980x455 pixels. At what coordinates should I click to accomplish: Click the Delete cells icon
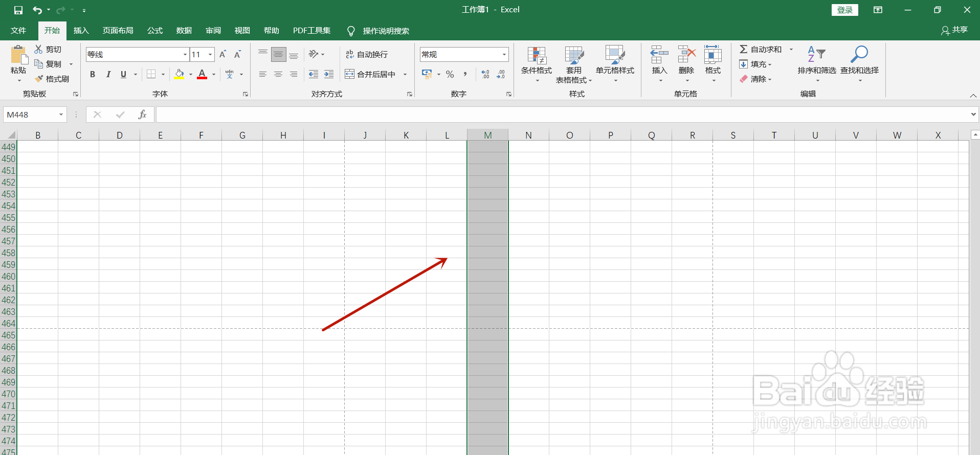(x=686, y=55)
